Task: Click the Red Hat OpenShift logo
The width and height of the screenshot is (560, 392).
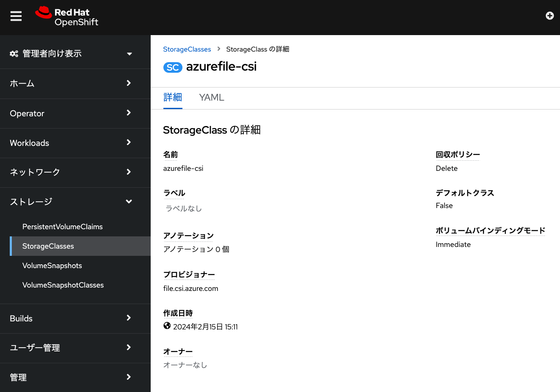Action: click(66, 17)
